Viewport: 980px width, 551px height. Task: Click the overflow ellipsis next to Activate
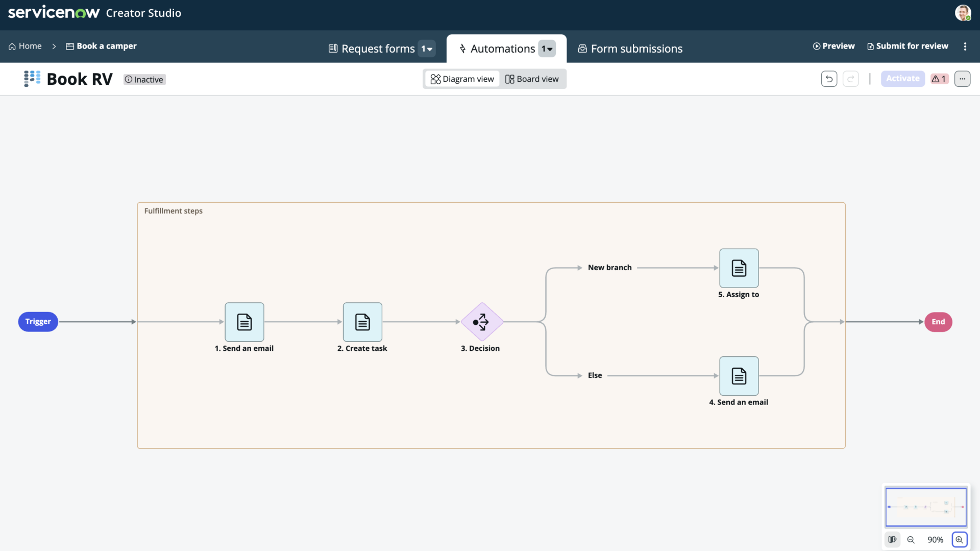962,79
